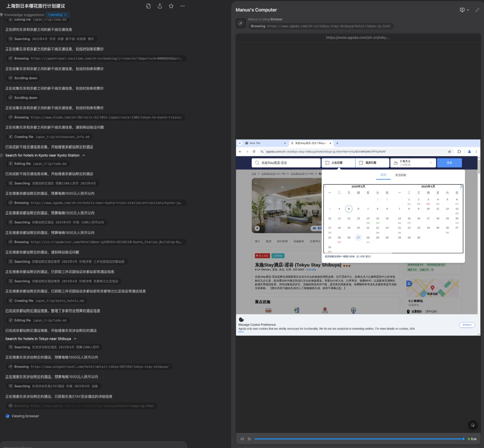Image resolution: width=484 pixels, height=448 pixels.
Task: Skip to the previous step in playback
Action: click(x=242, y=439)
